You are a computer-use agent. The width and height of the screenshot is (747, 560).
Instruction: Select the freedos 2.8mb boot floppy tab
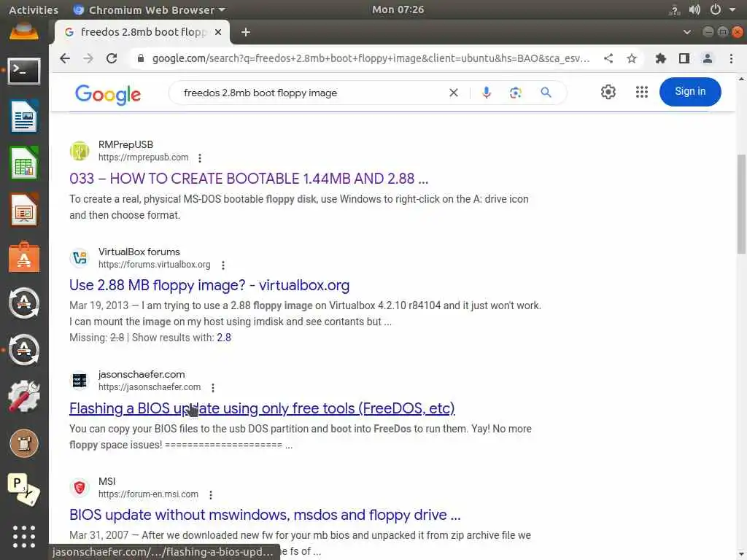pos(143,32)
